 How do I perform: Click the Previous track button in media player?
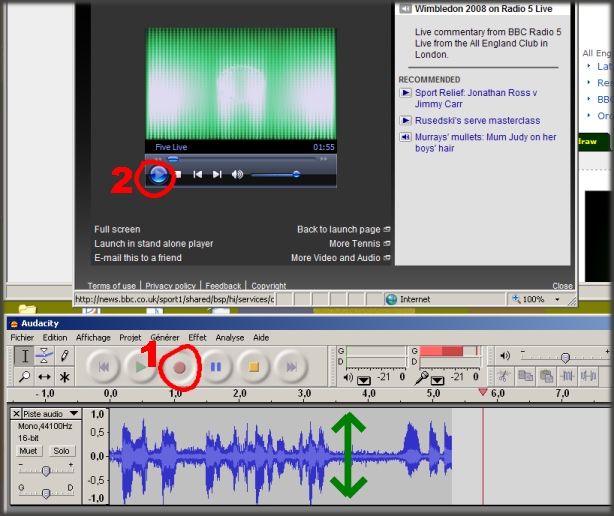click(198, 174)
